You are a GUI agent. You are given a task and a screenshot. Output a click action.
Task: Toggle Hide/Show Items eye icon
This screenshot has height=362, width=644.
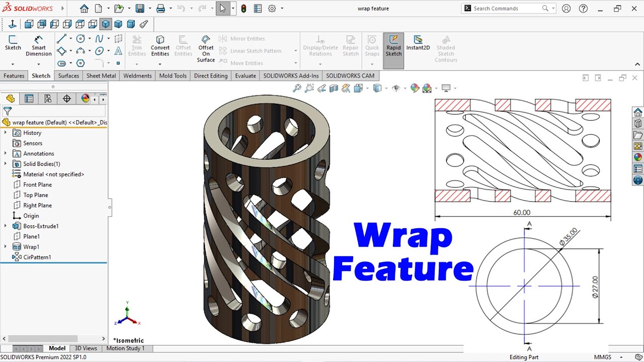396,88
